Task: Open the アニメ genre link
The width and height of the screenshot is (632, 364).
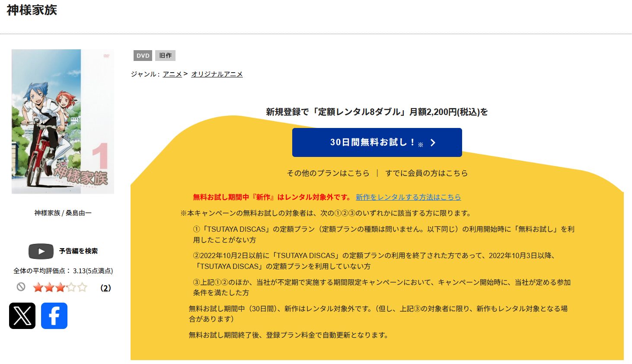Action: tap(172, 74)
